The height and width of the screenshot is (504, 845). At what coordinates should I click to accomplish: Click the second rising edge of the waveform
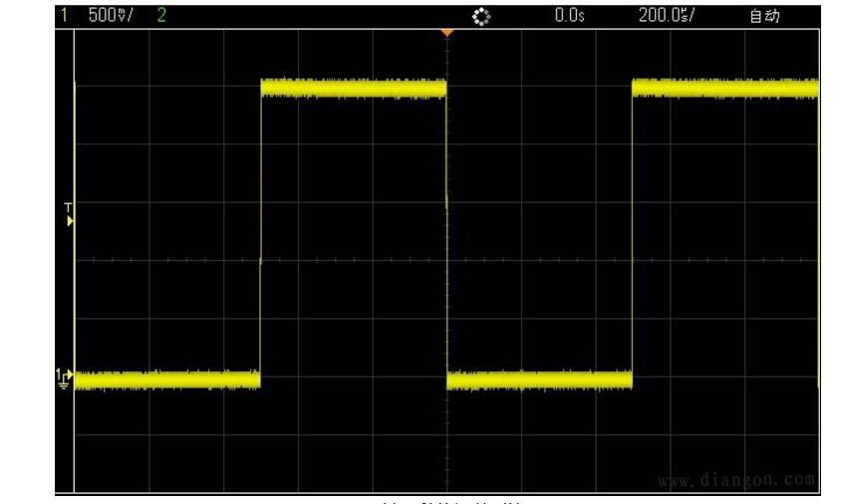[x=632, y=234]
